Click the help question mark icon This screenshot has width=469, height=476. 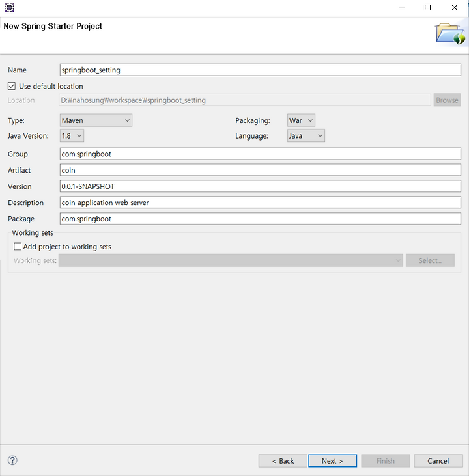pos(12,460)
